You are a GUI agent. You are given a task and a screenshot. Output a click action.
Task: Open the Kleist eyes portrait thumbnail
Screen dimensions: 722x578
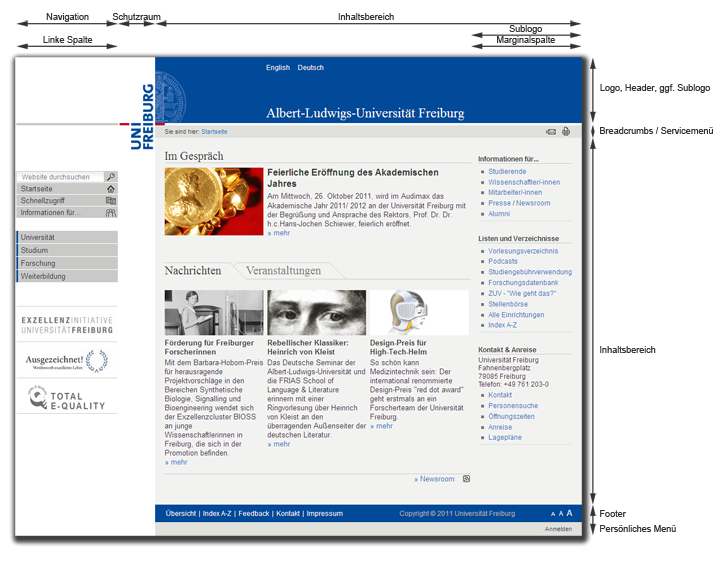tap(317, 312)
